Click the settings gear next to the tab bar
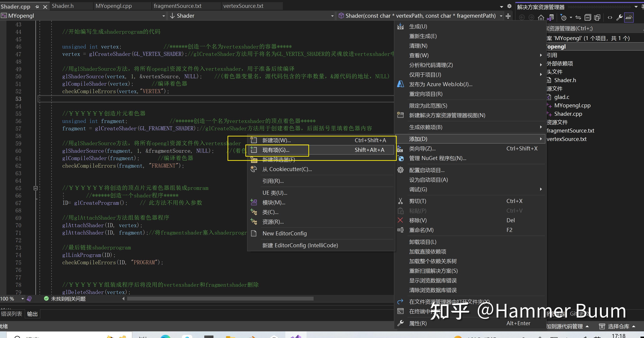 point(509,6)
